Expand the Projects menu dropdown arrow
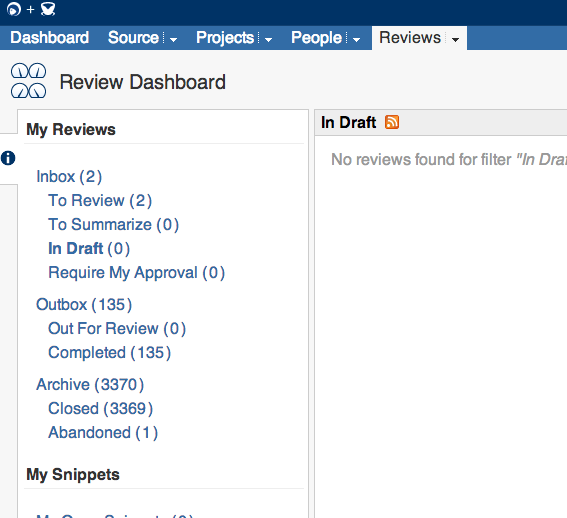 268,39
